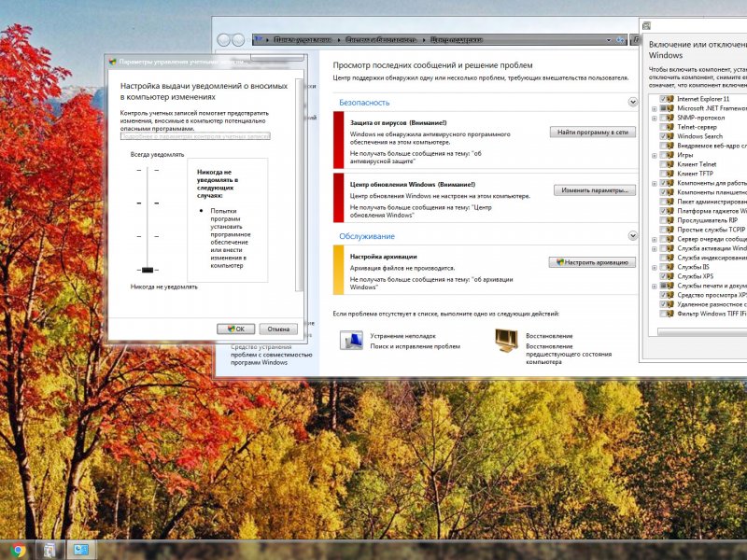Image resolution: width=747 pixels, height=560 pixels.
Task: Click the Безопасность section heading
Action: pos(364,103)
